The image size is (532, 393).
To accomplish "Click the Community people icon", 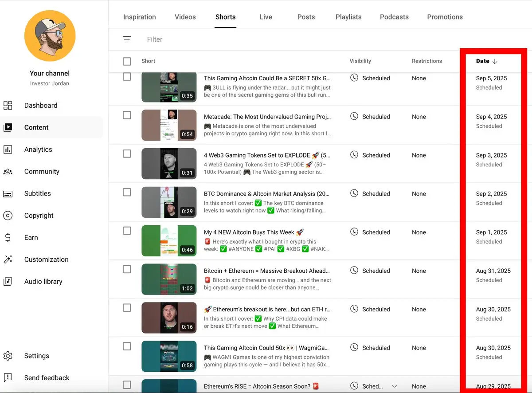I will coord(8,172).
